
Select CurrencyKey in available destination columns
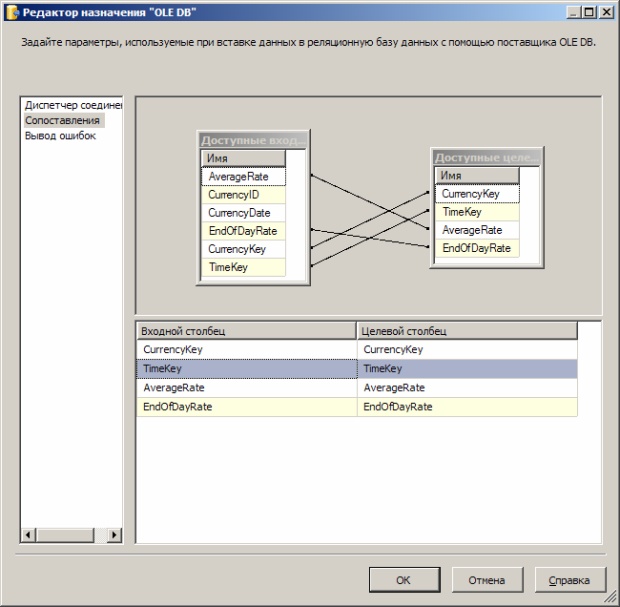tap(477, 194)
